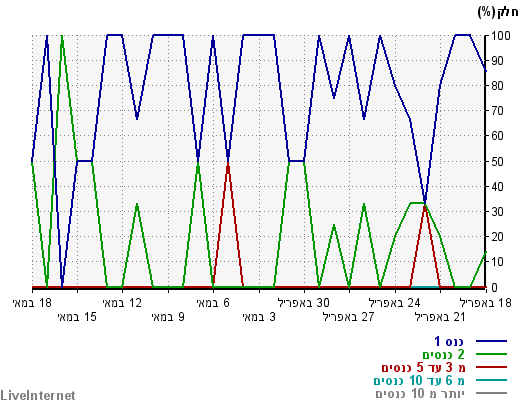This screenshot has width=520, height=405.
Task: Click the x-axis date '15 במאי'
Action: (x=77, y=316)
